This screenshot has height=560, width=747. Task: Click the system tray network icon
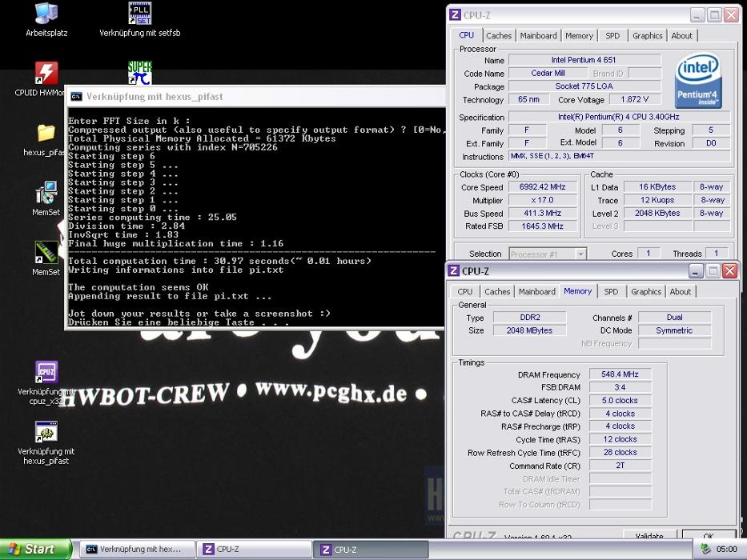(705, 549)
